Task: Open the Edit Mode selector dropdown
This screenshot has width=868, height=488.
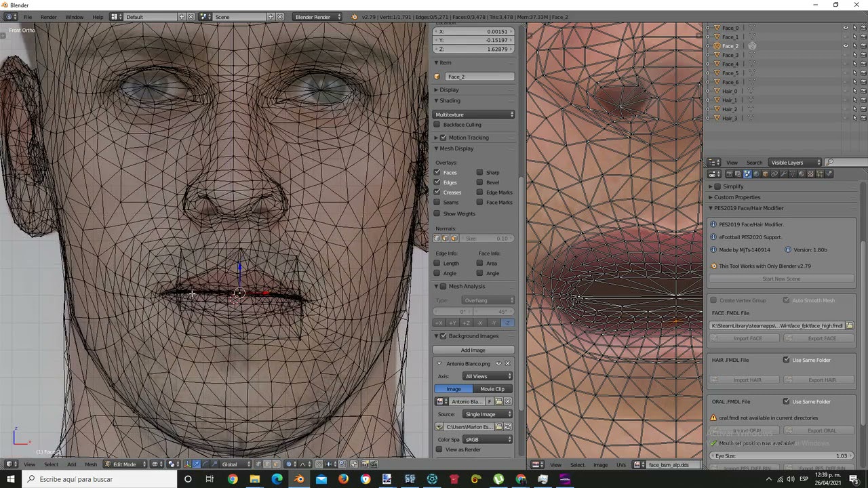Action: (x=125, y=464)
